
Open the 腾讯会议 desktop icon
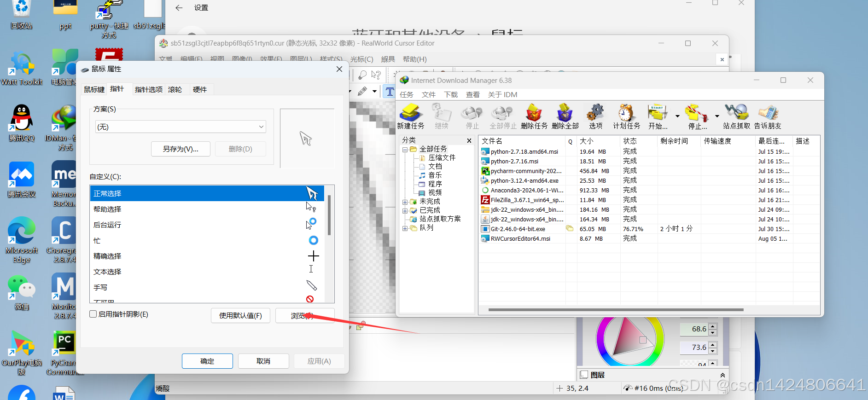click(21, 179)
